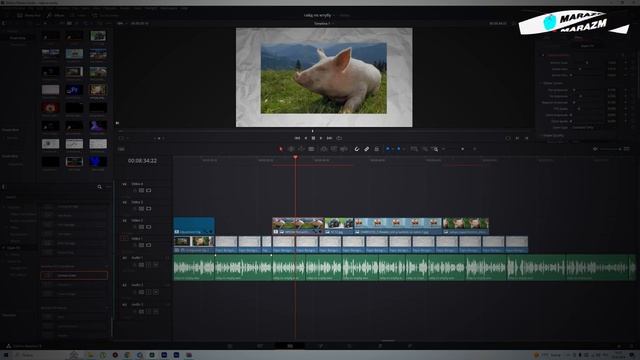640x360 pixels.
Task: Activate the Dynamic Trim Mode tool
Action: pyautogui.click(x=301, y=149)
